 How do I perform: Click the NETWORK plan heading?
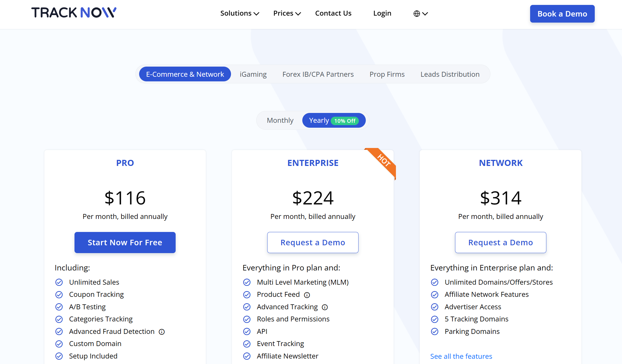501,163
